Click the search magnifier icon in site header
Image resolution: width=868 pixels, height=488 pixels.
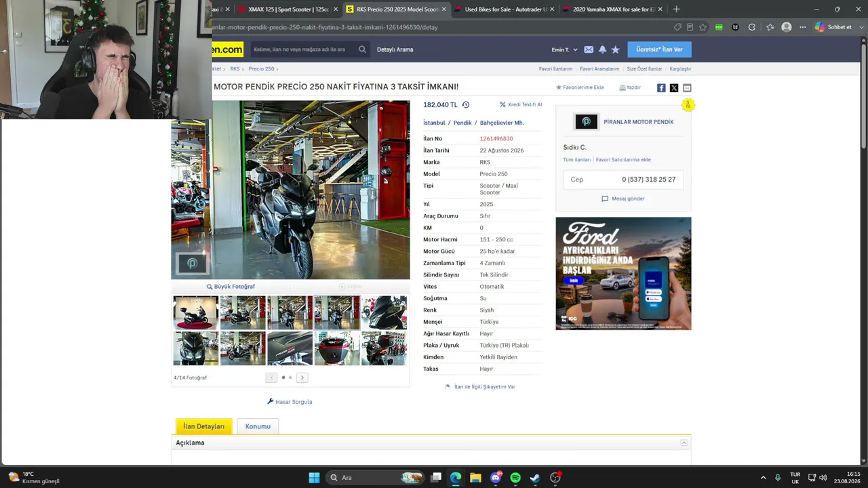point(362,49)
